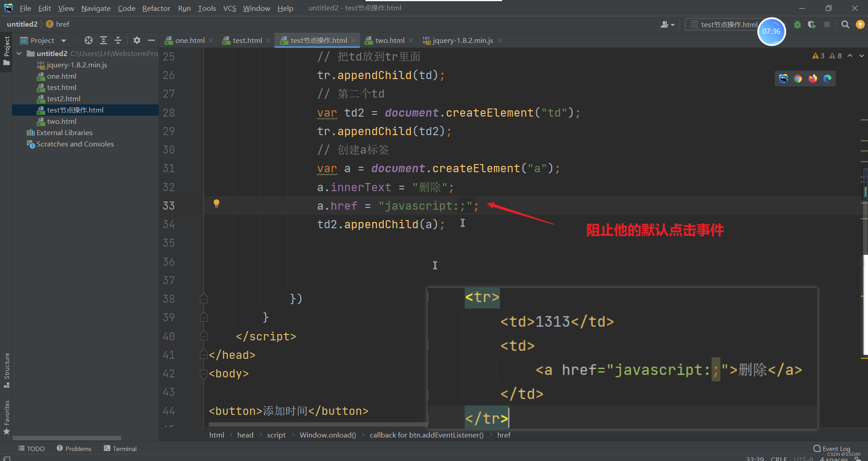Open the Event Log
Screen dimensions: 868x461
click(832, 449)
